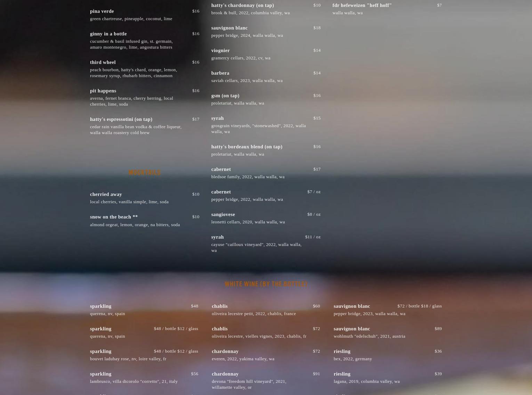Click the "WHITE WINE (BY THE BOTTLE)" heading
The width and height of the screenshot is (532, 395).
tap(266, 284)
